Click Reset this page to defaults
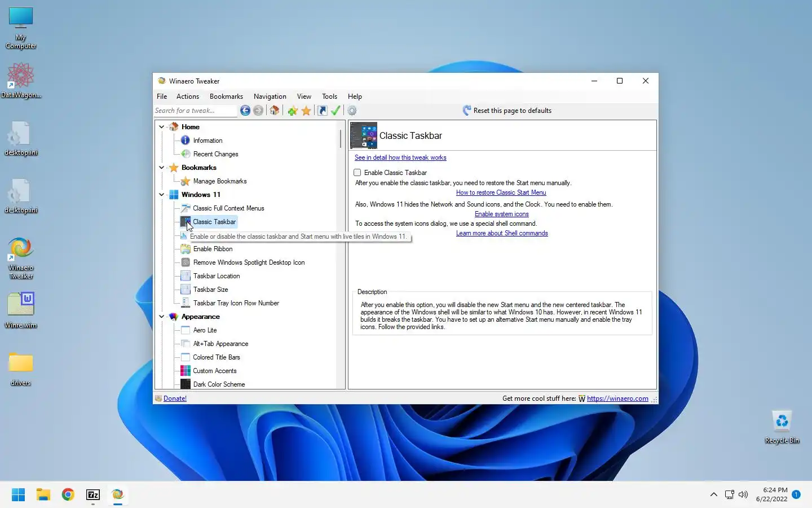Viewport: 812px width, 508px height. [x=513, y=111]
